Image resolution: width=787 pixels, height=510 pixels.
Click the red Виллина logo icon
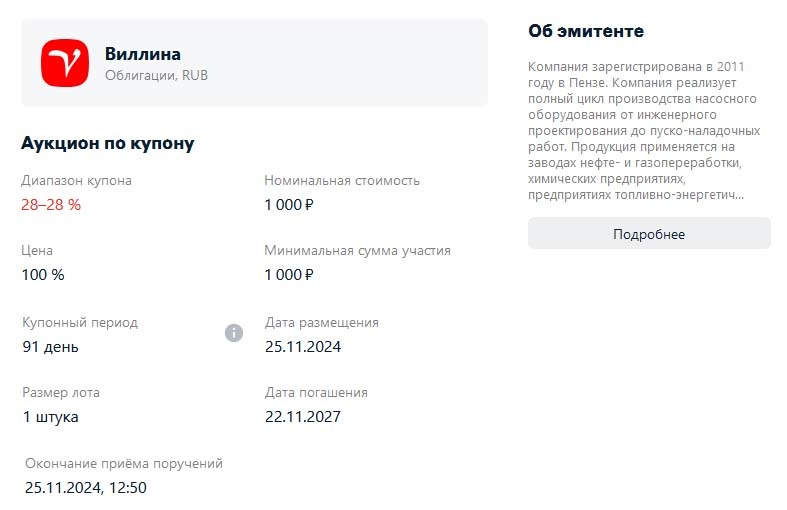65,62
